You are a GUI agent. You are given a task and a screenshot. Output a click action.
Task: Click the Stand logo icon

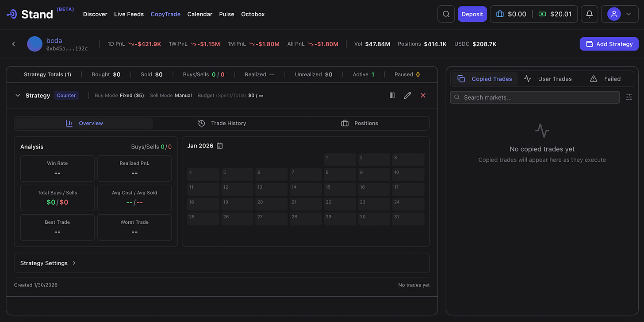pos(12,14)
